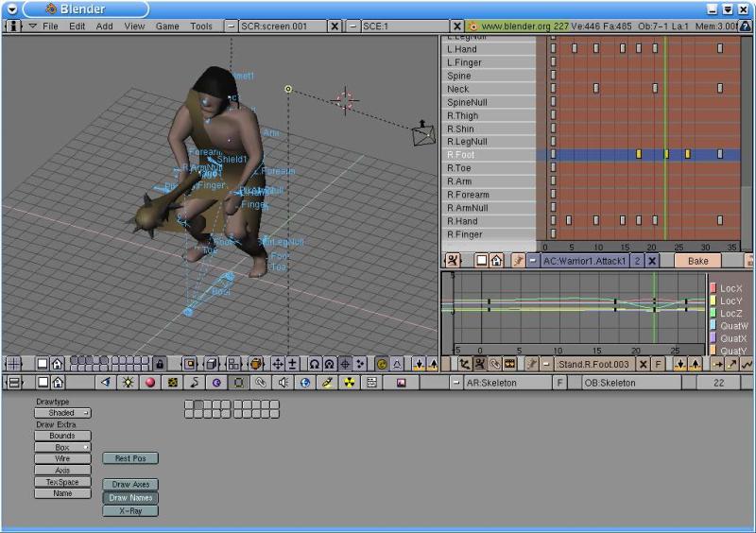Click the sound buttons speaker icon

coord(283,383)
